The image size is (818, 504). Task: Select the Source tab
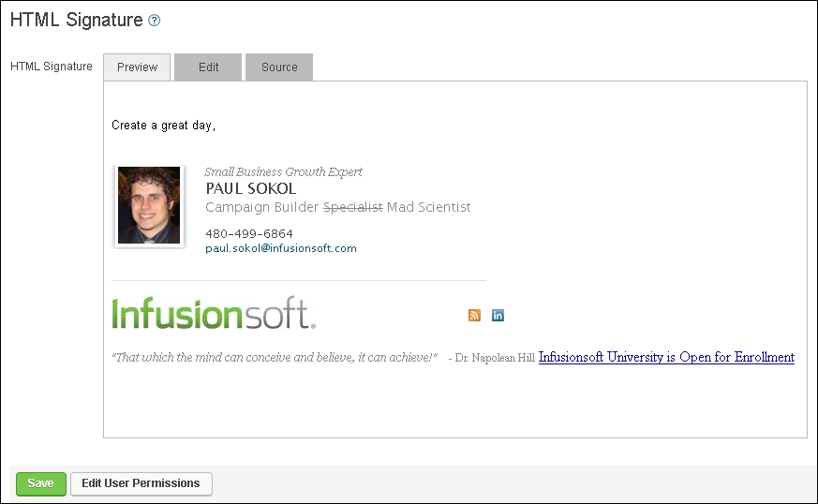click(279, 67)
